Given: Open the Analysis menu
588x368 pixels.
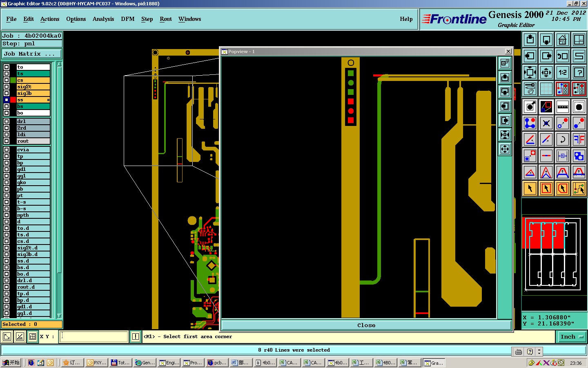Looking at the screenshot, I should 103,19.
